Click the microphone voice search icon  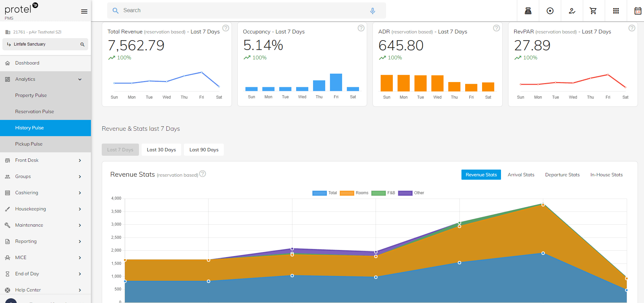pyautogui.click(x=372, y=11)
